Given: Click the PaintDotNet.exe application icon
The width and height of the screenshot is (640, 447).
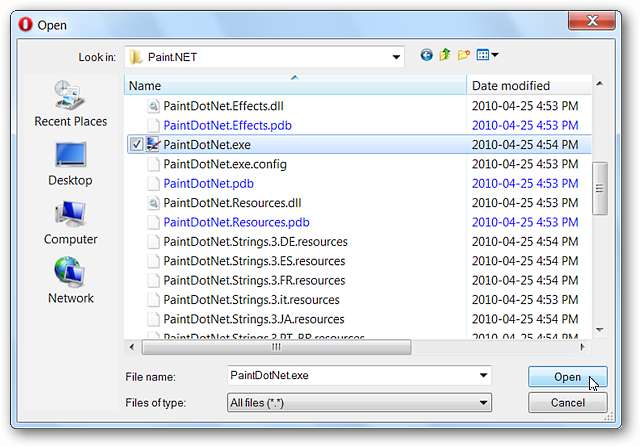Looking at the screenshot, I should tap(153, 145).
